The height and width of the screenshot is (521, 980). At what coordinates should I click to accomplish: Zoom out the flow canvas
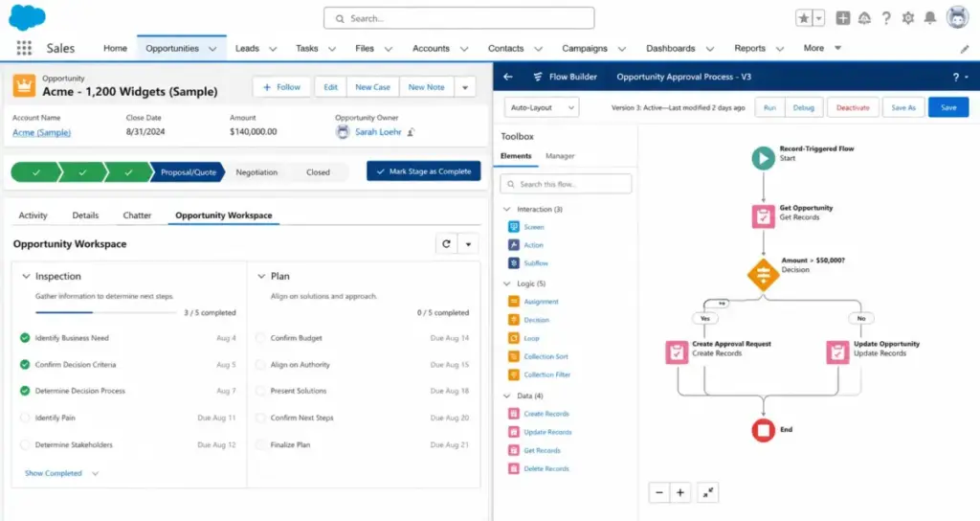coord(658,493)
